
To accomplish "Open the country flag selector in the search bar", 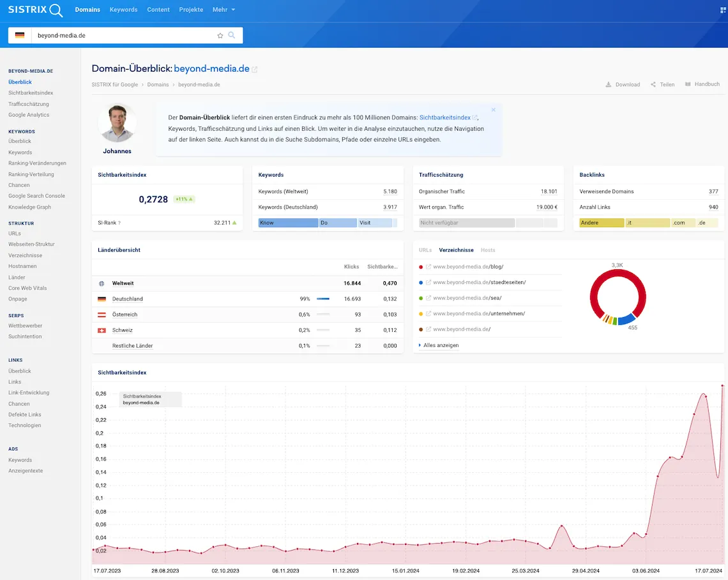I will tap(20, 35).
